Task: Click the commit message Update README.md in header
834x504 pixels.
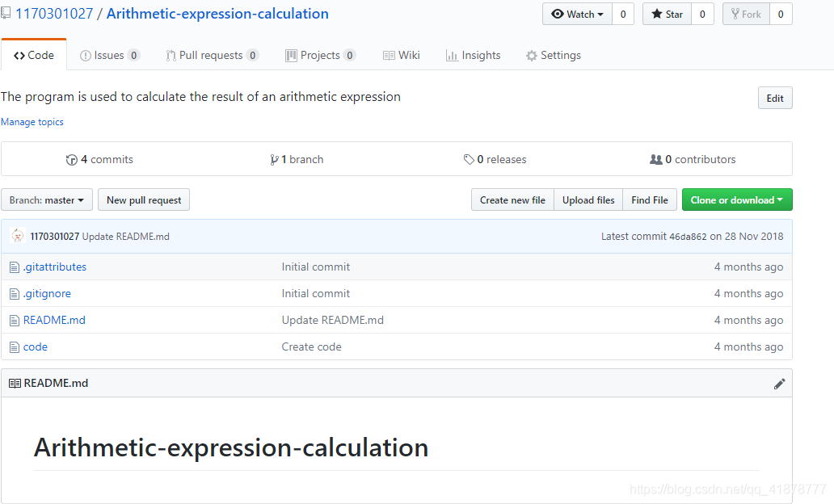Action: pos(125,237)
